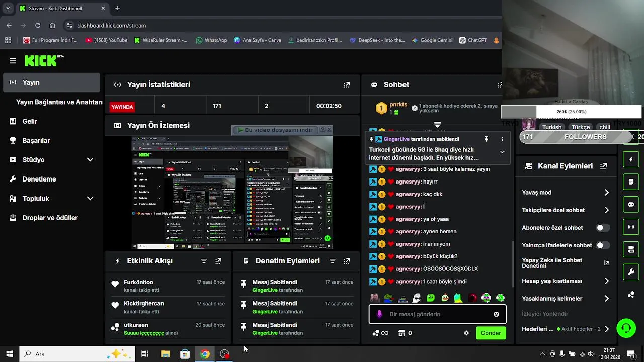
Task: Click the broadcast signal widget button in right sidebar
Action: click(631, 227)
